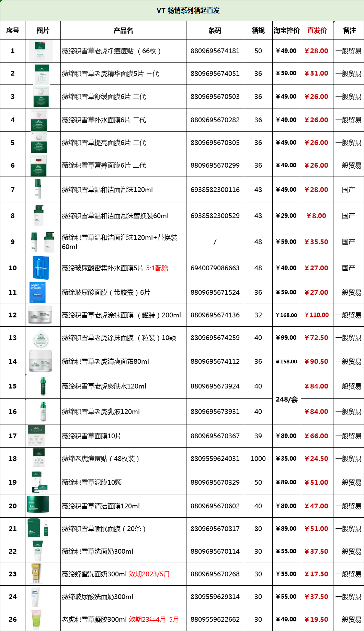This screenshot has width=364, height=631.
Task: Select product name 薇缔积雪草提亮面膜6片 二代
Action: pyautogui.click(x=104, y=143)
